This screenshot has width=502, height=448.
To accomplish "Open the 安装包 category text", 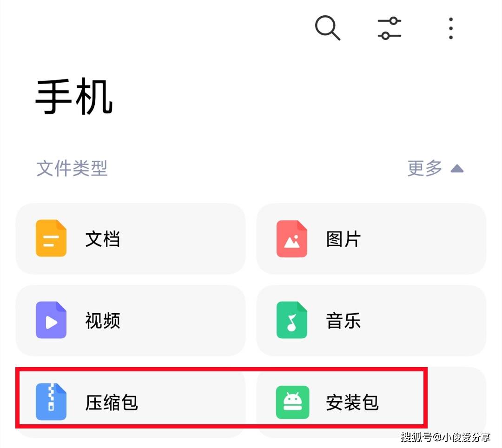I will click(x=352, y=402).
